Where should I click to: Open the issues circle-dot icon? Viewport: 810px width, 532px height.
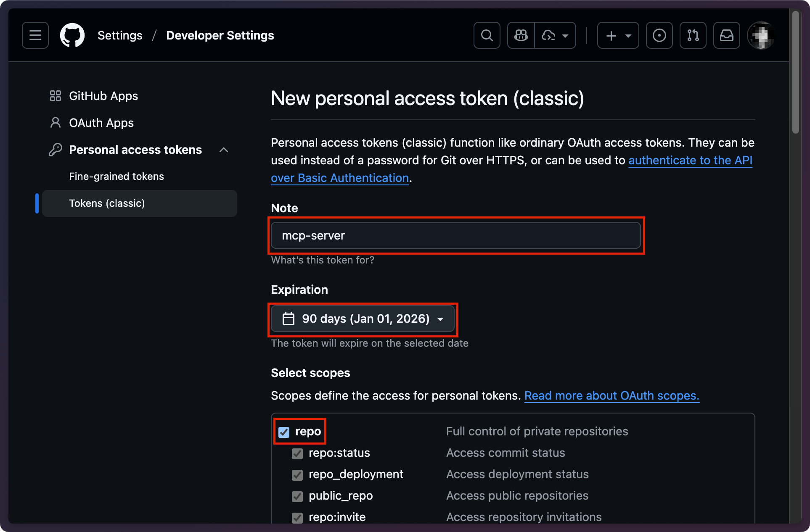coord(659,35)
